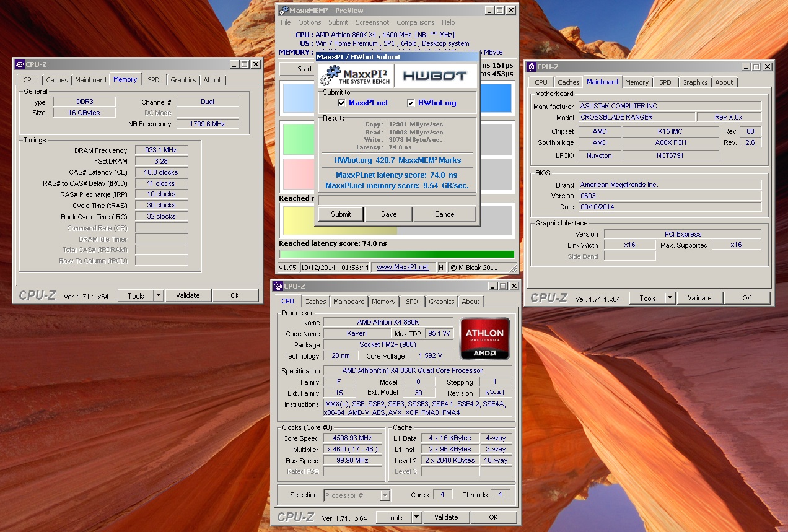Viewport: 788px width, 532px height.
Task: Click Validate in CPU tab window
Action: coord(446,517)
